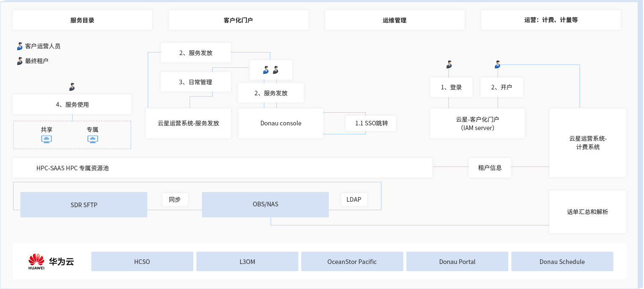This screenshot has width=644, height=289.
Task: Click the OceanStor Pacific block
Action: 352,261
